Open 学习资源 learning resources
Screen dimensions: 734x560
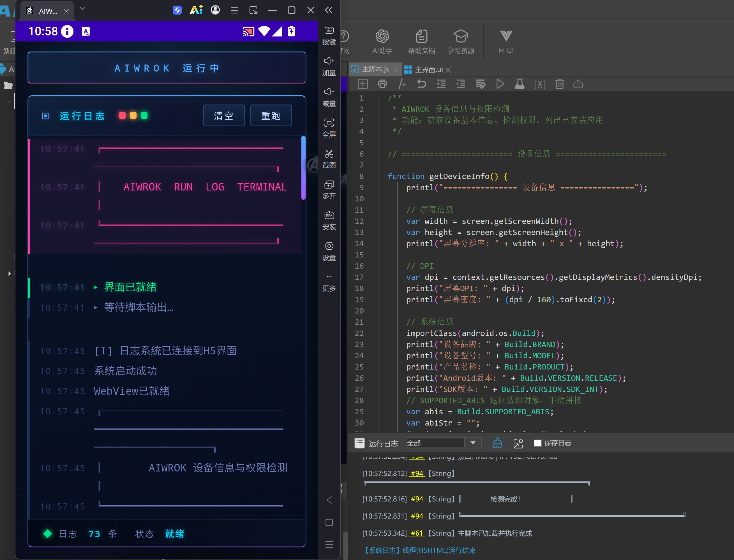(461, 42)
